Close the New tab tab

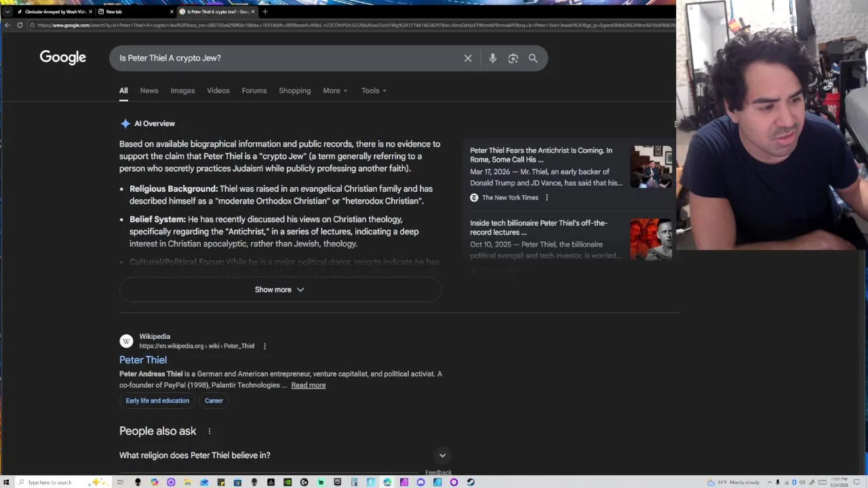(172, 12)
